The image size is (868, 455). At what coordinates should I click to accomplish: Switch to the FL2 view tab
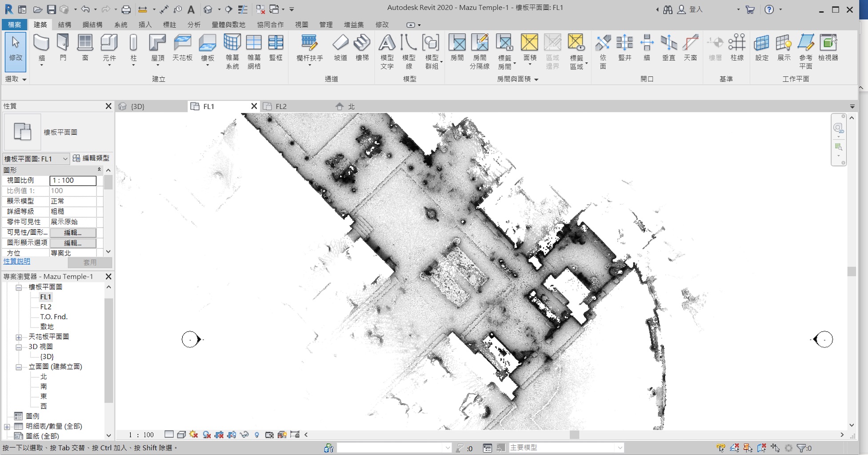pyautogui.click(x=281, y=107)
